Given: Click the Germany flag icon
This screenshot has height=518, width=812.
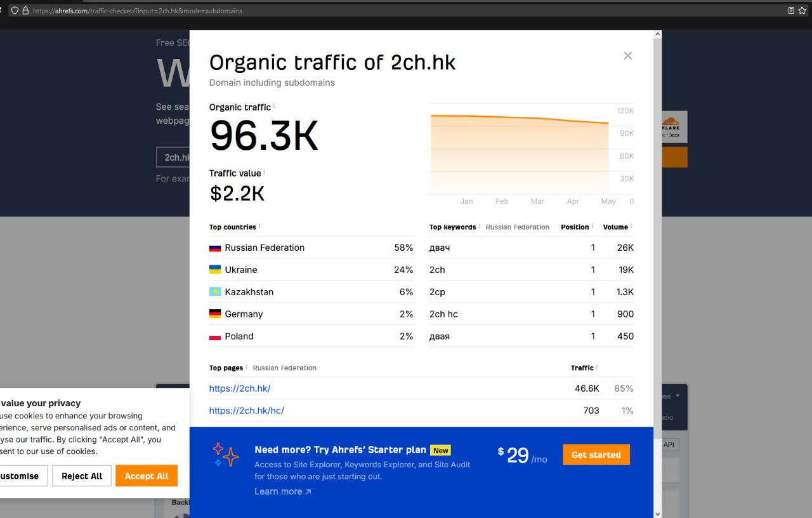Looking at the screenshot, I should point(215,314).
